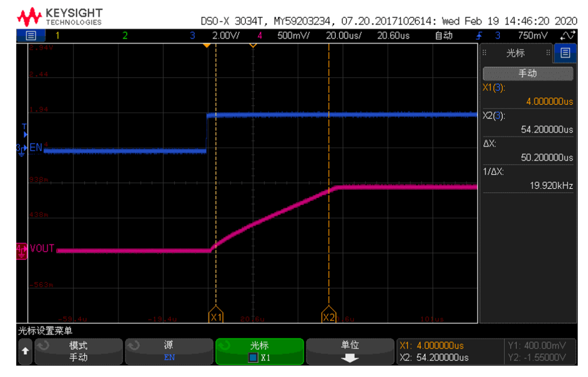Click the 750mV trigger level readout
The height and width of the screenshot is (377, 588).
pyautogui.click(x=532, y=35)
